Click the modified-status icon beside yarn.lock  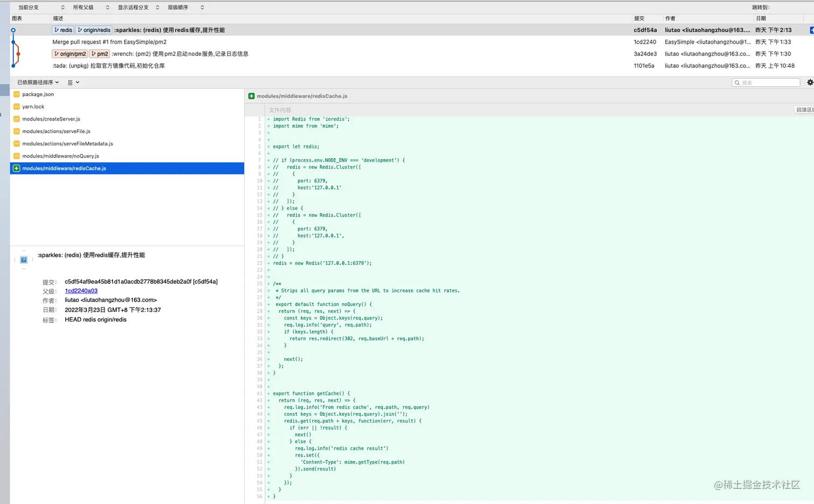tap(17, 107)
